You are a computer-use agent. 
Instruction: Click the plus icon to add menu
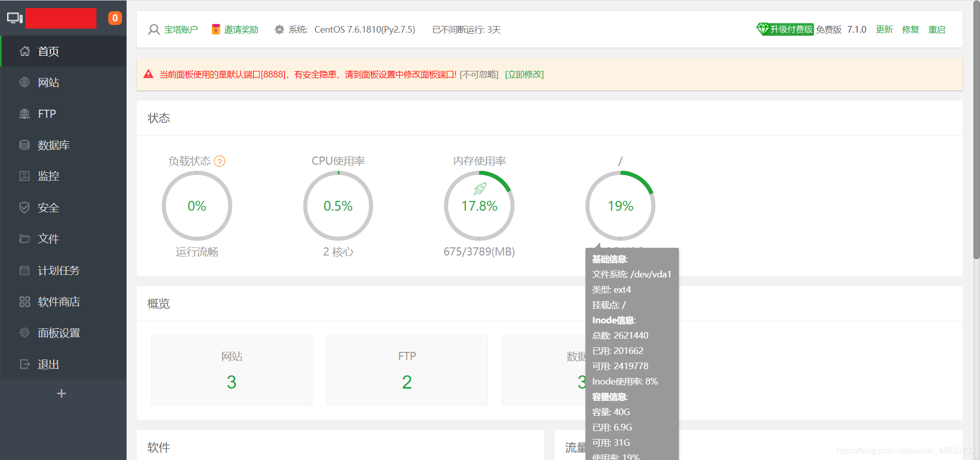[62, 394]
